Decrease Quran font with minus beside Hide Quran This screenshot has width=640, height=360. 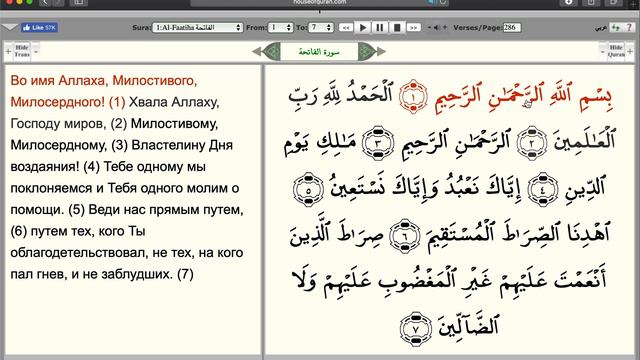(603, 51)
